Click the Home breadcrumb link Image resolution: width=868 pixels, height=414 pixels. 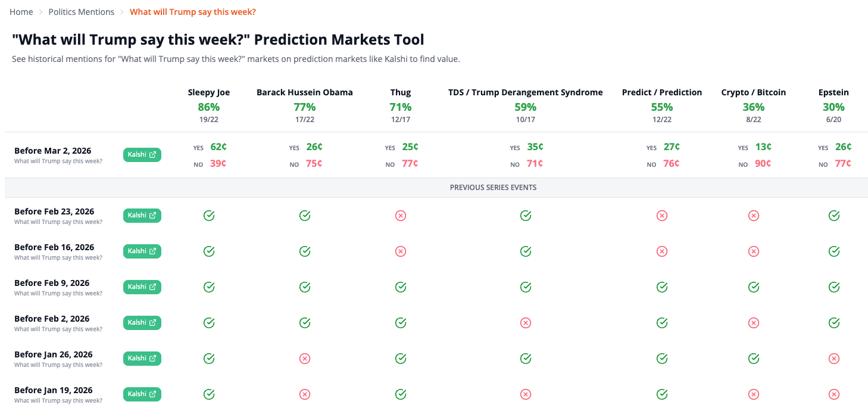tap(21, 11)
